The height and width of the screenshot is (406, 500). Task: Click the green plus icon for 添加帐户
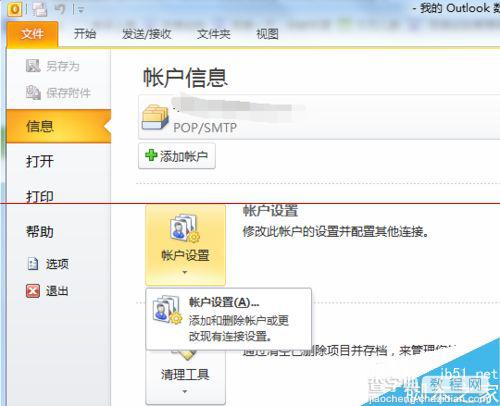[151, 155]
